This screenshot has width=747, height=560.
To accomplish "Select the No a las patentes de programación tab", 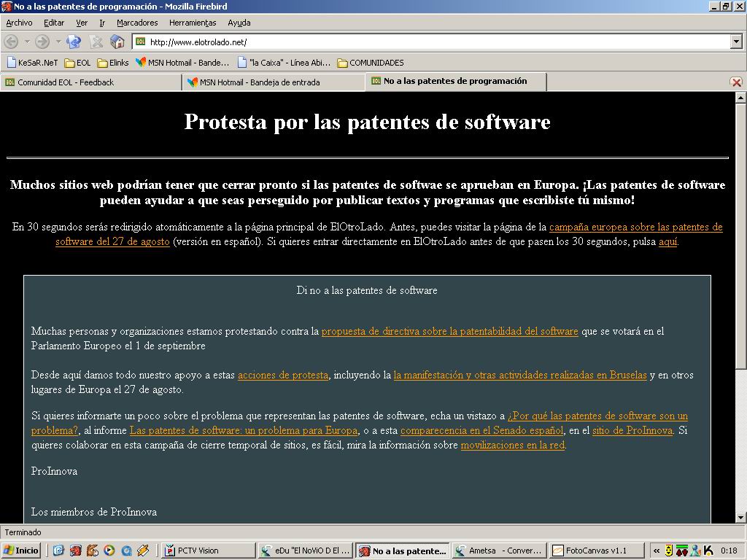I will coord(455,82).
